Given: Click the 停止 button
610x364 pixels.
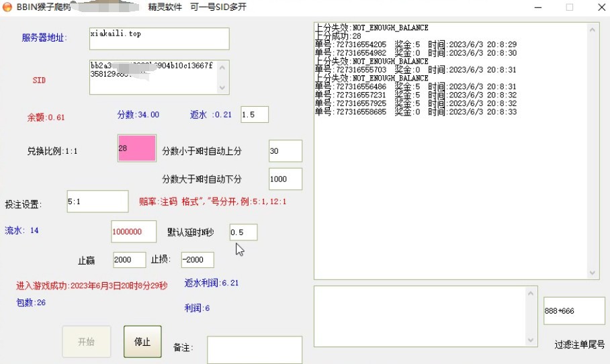Looking at the screenshot, I should (x=142, y=342).
